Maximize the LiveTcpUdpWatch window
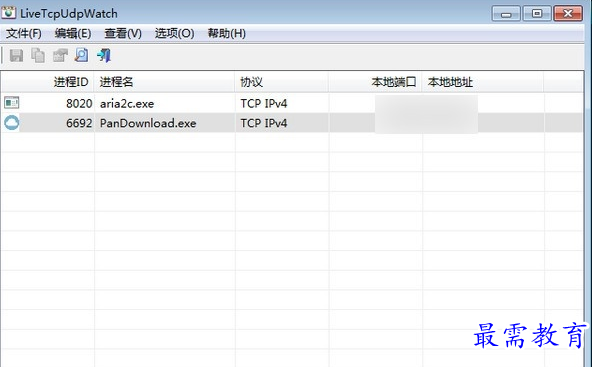The image size is (595, 367). click(537, 14)
